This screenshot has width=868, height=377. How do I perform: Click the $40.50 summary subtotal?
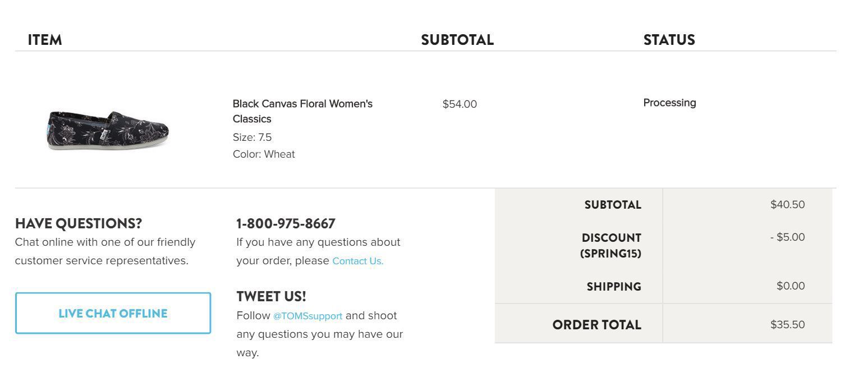click(787, 204)
